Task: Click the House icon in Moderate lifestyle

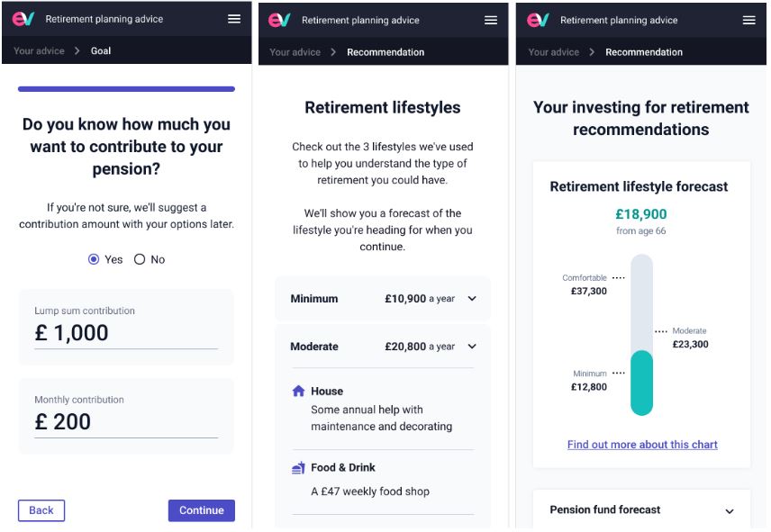Action: click(298, 391)
